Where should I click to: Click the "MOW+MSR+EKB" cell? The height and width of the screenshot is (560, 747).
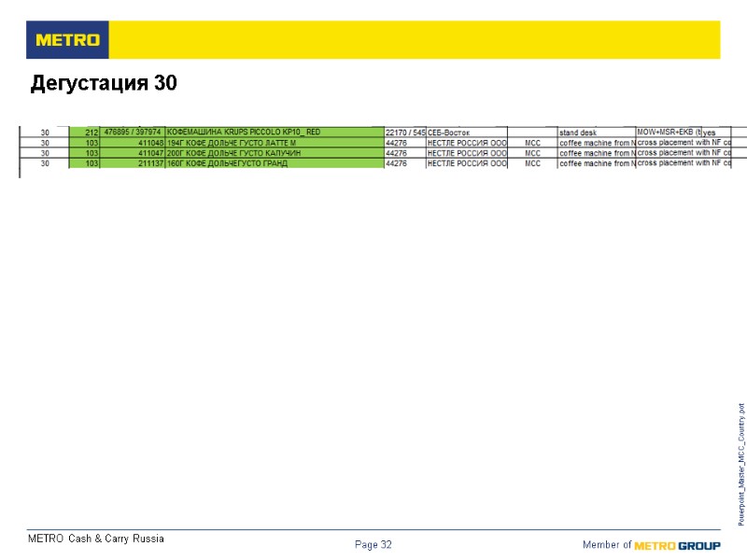click(x=669, y=132)
